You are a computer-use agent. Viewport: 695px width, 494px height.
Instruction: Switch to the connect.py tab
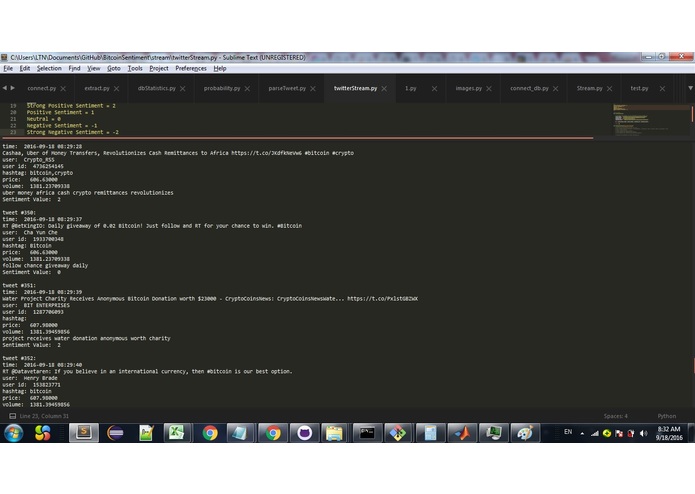41,88
